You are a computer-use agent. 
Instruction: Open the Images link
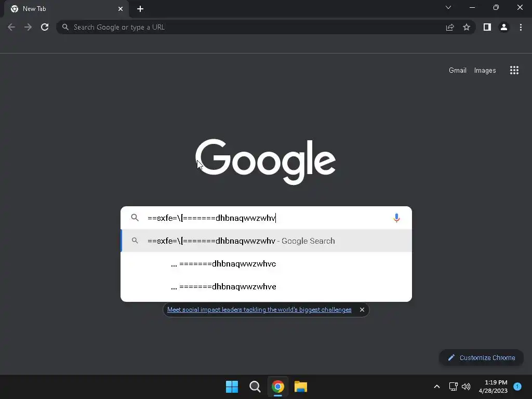(x=485, y=70)
